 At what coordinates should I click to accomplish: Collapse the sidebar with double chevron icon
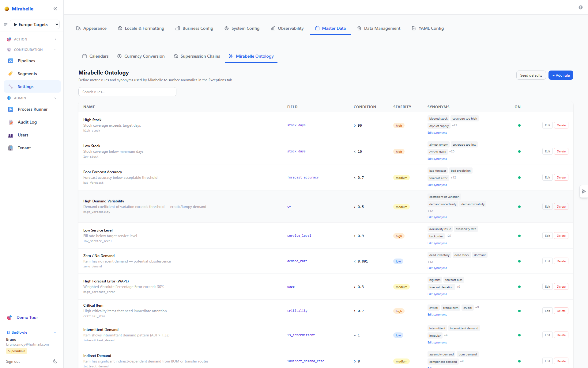click(x=55, y=9)
